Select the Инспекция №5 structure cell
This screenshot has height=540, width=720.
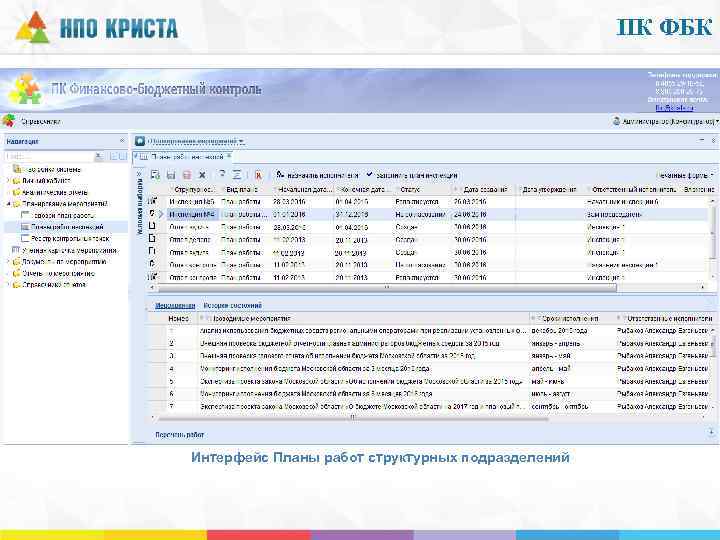point(192,202)
